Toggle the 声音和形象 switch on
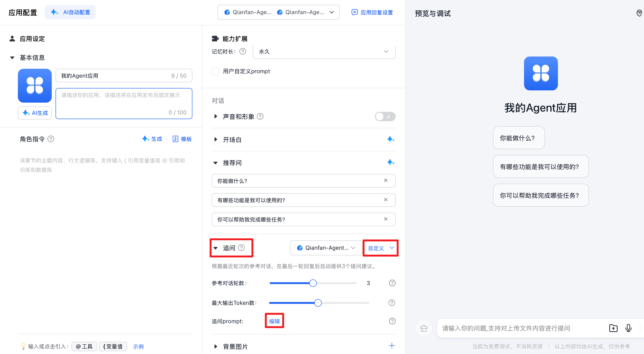Viewport: 644px width, 354px height. pos(385,117)
